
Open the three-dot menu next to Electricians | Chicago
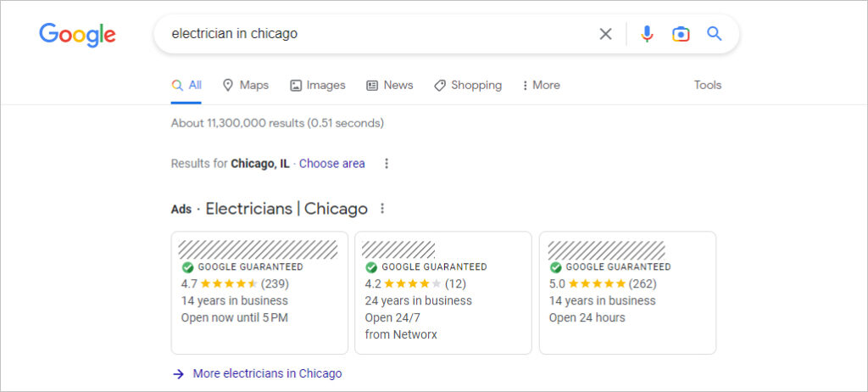point(382,209)
